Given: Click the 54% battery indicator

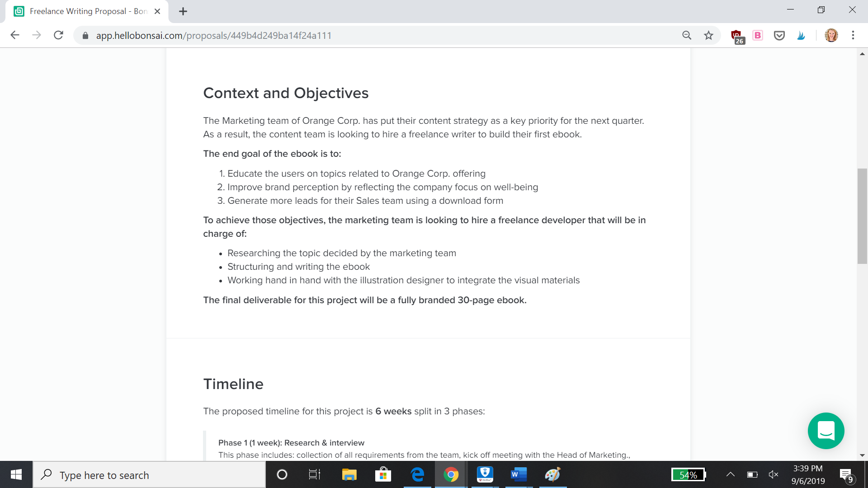Looking at the screenshot, I should point(689,475).
